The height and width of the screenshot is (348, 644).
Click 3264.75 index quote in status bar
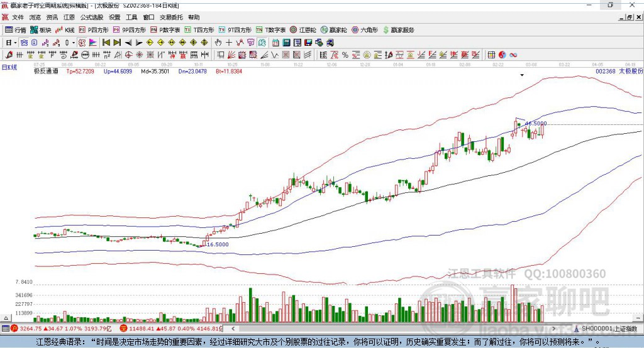click(x=30, y=329)
